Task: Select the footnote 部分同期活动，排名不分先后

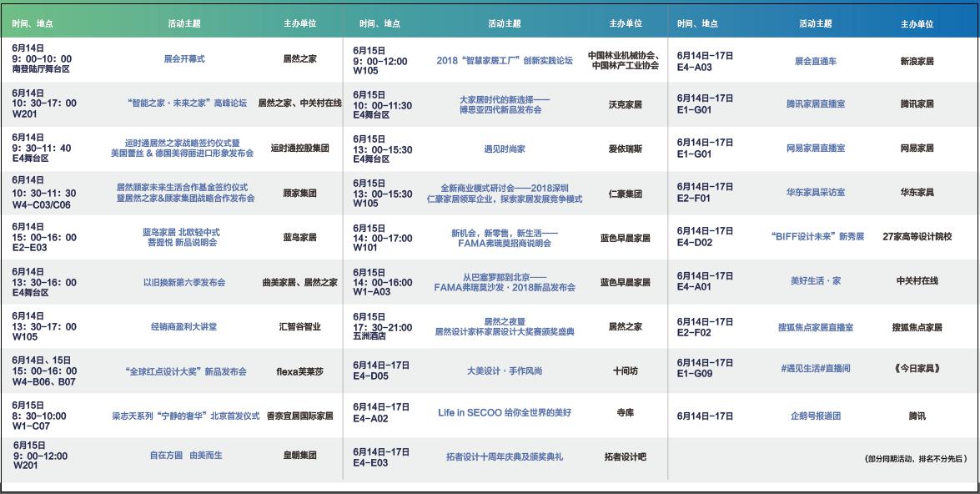Action: tap(917, 459)
